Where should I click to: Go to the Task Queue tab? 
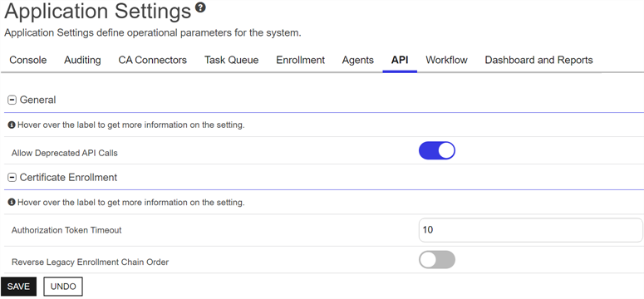coord(232,60)
